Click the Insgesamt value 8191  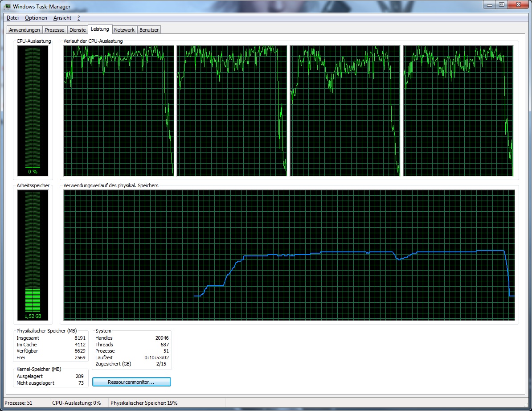click(x=80, y=338)
